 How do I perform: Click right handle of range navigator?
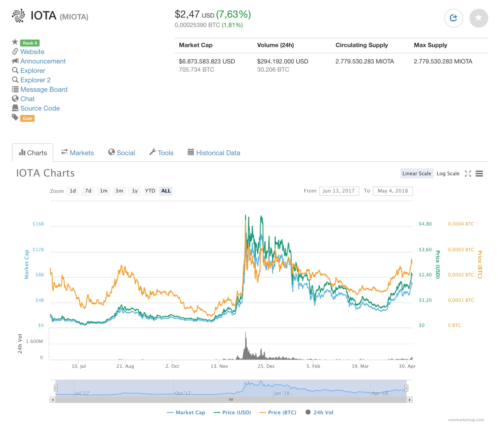click(x=406, y=388)
